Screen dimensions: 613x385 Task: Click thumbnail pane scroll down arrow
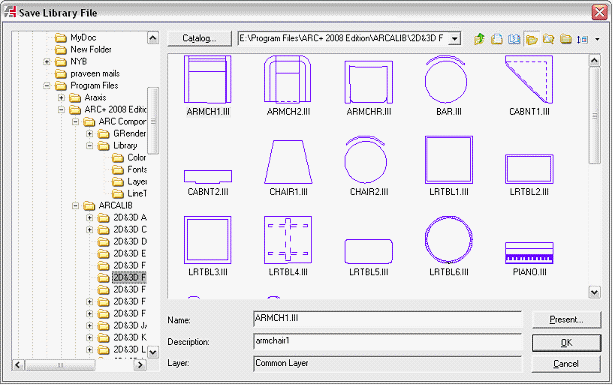(x=594, y=292)
